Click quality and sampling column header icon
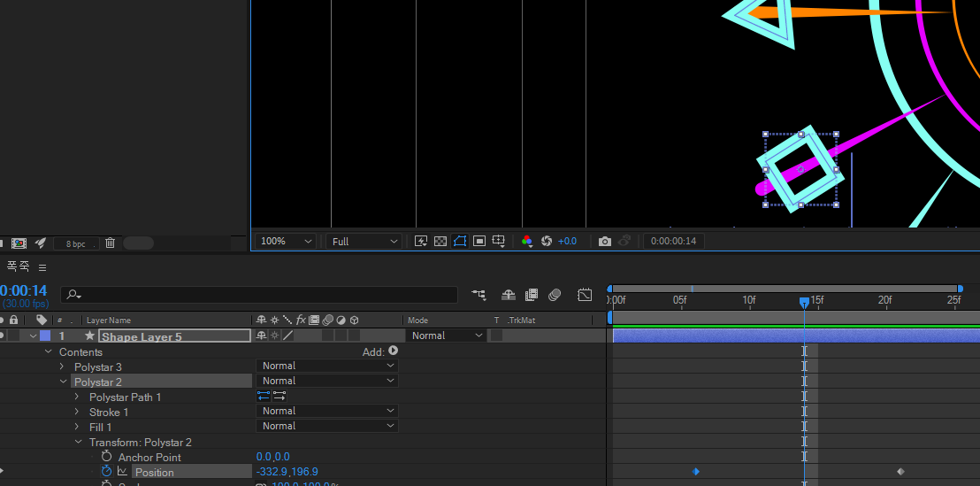980x486 pixels. 287,320
